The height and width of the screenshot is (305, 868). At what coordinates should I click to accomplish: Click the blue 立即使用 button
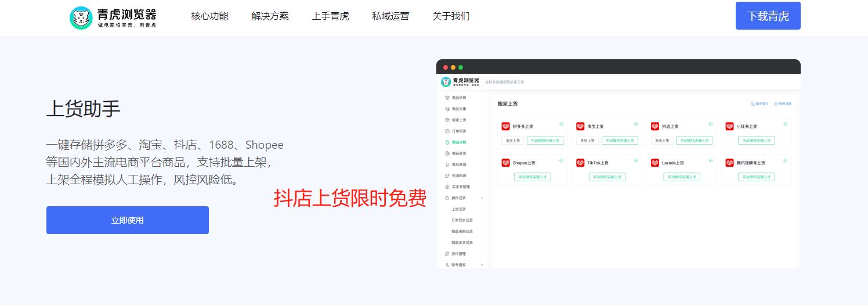[x=128, y=220]
